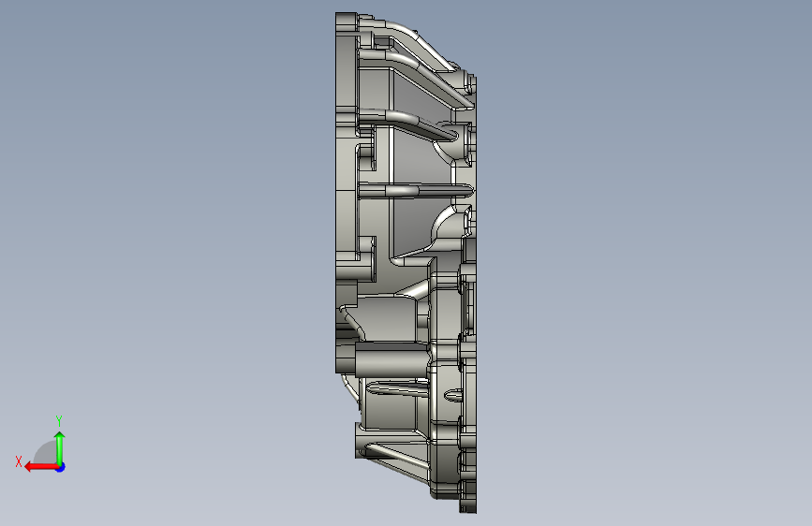This screenshot has height=526, width=812.
Task: Click the gray quarter-circle plane of triad
Action: 47,452
